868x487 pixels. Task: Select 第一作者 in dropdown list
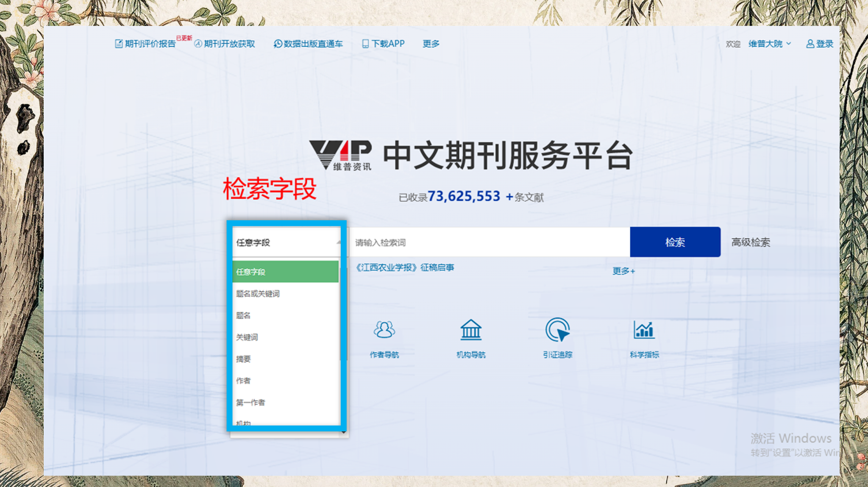point(250,402)
